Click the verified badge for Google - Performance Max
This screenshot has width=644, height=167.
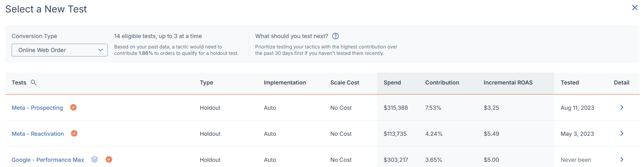109,159
